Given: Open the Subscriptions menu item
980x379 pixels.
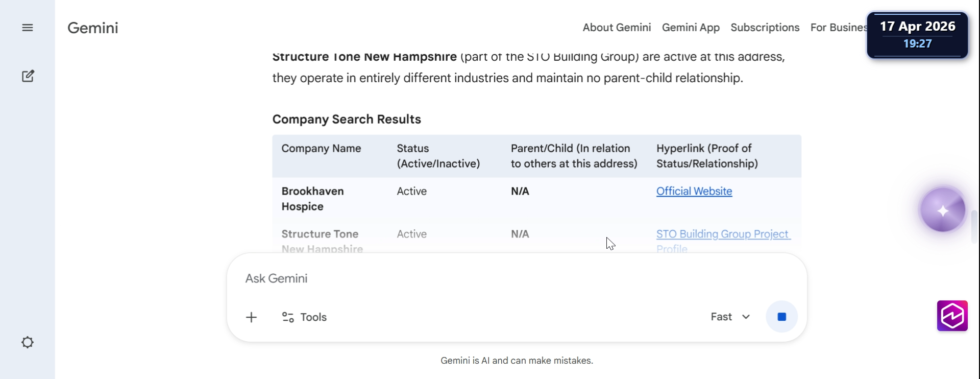Looking at the screenshot, I should tap(765, 28).
